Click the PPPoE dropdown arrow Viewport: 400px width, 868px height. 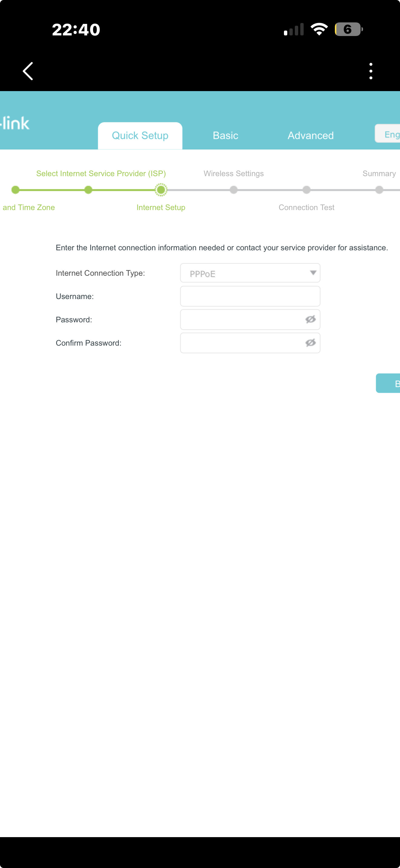point(313,273)
